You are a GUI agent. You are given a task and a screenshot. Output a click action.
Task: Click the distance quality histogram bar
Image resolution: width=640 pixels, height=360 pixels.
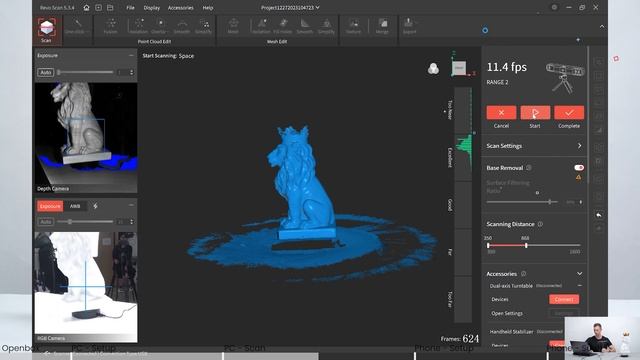pos(463,204)
